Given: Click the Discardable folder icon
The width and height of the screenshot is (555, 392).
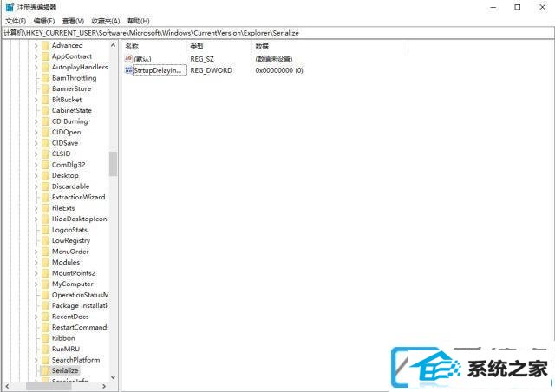Looking at the screenshot, I should (45, 186).
